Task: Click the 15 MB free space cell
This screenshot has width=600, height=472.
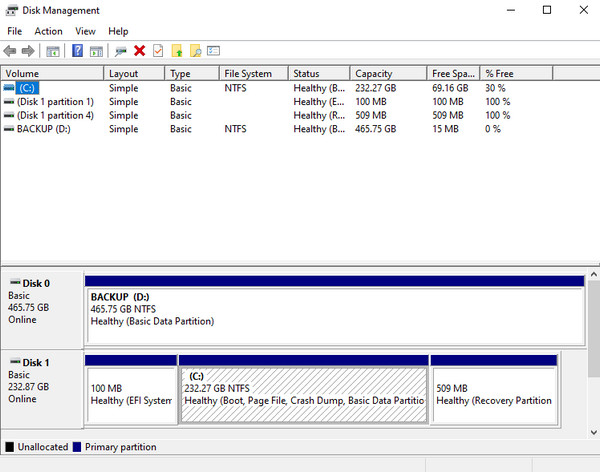Action: 445,129
